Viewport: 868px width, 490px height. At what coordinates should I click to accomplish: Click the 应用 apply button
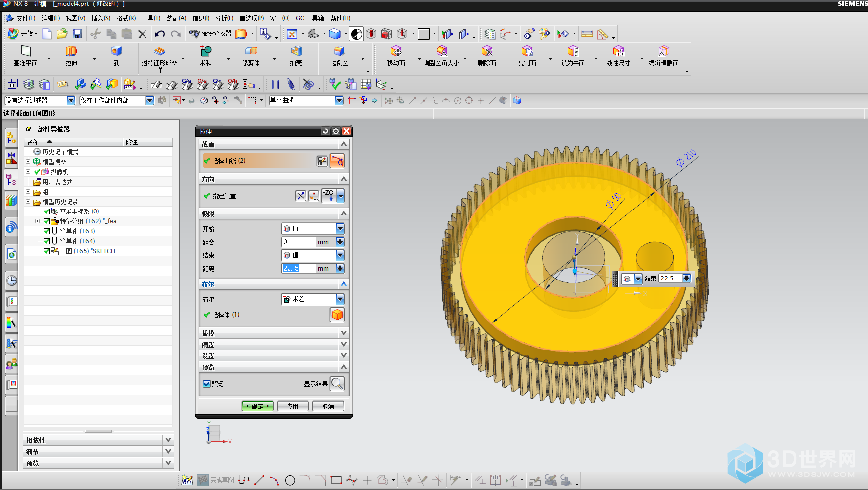coord(293,406)
